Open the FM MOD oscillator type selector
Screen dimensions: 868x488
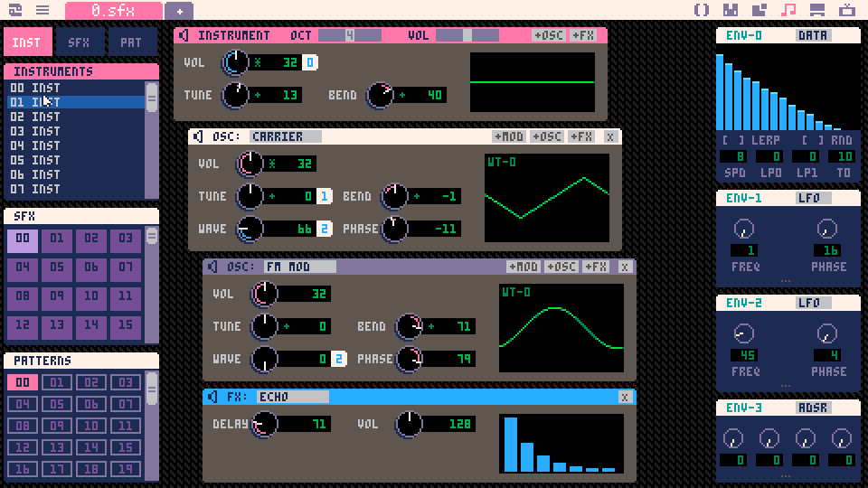coord(299,267)
